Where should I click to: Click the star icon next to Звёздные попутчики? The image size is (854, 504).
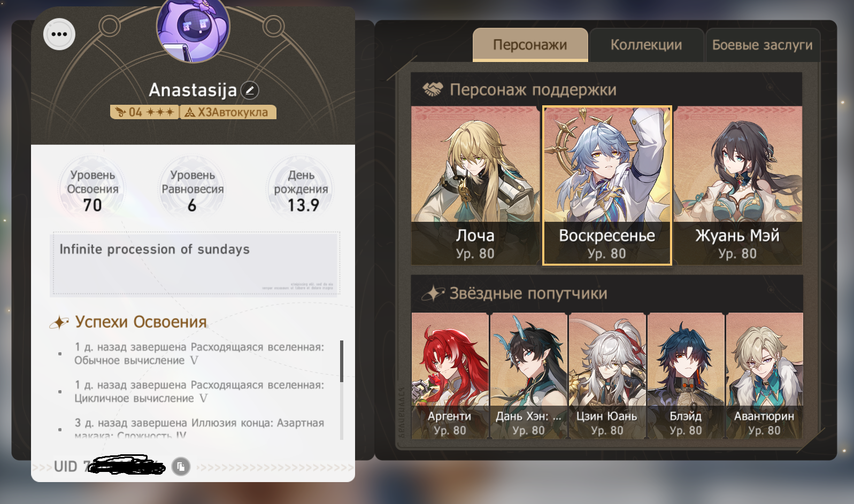pos(433,293)
